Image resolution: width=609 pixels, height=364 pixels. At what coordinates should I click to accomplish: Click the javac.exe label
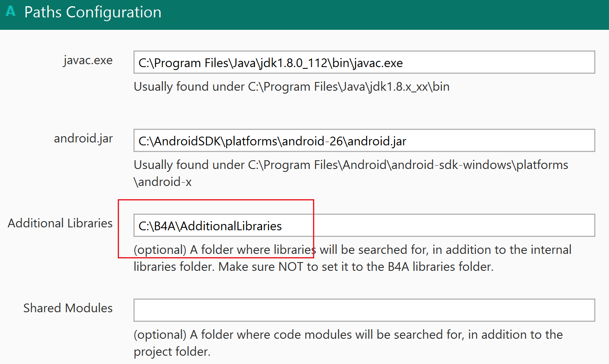click(x=88, y=60)
